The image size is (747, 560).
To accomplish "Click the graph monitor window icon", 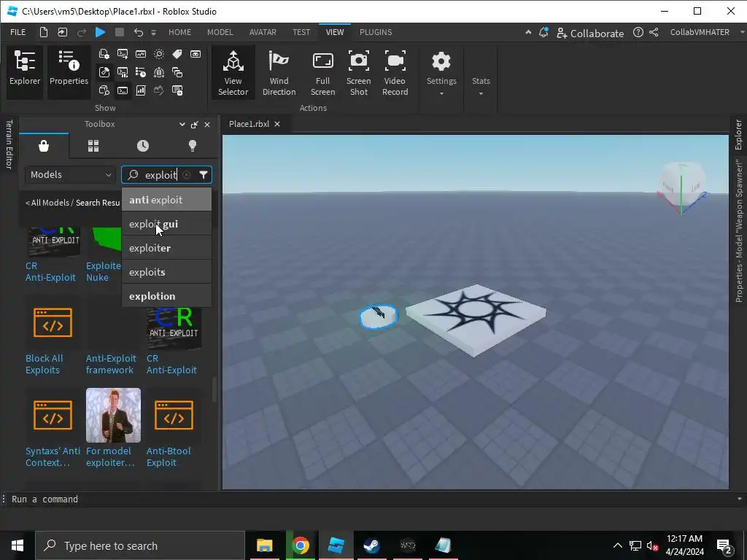I will click(x=141, y=54).
